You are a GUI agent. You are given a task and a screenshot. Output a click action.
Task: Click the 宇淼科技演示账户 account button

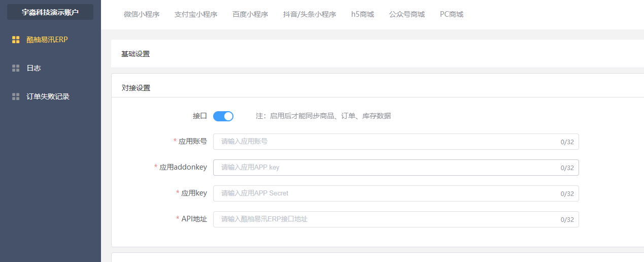click(50, 12)
